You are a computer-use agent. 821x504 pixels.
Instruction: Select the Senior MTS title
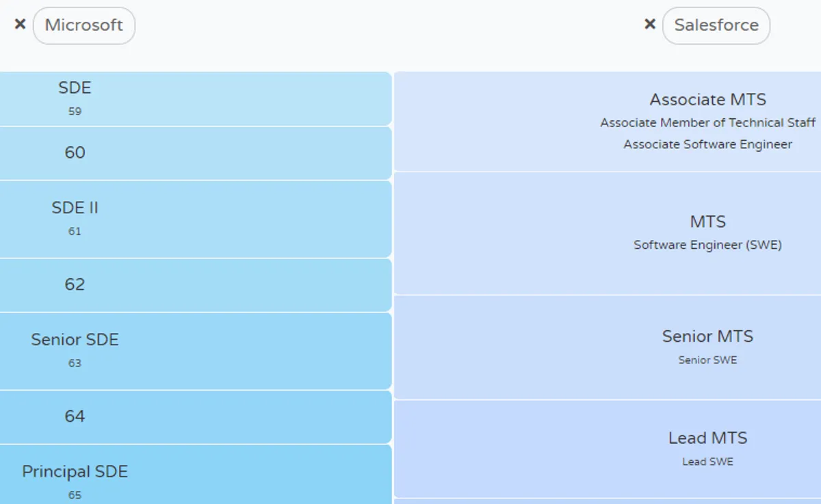[x=707, y=336]
